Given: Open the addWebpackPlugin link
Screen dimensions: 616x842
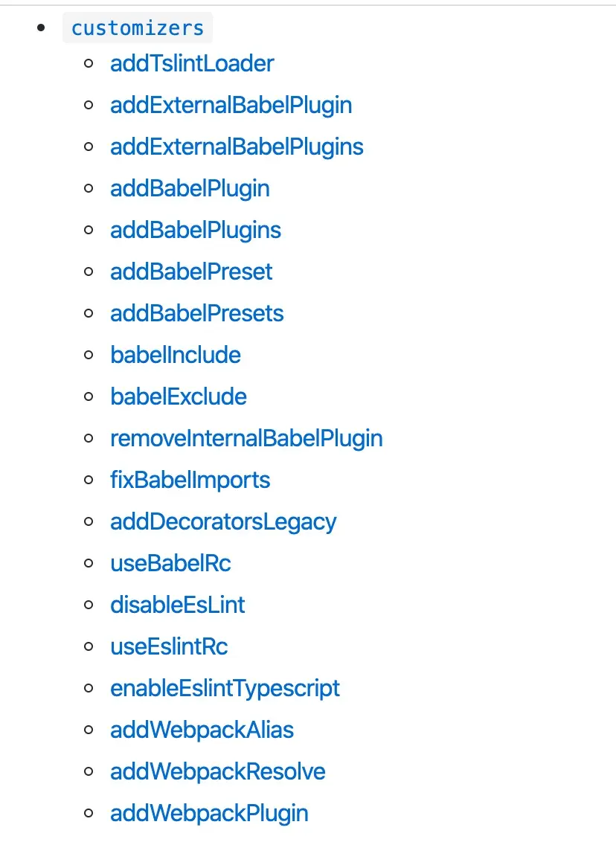Looking at the screenshot, I should click(209, 813).
